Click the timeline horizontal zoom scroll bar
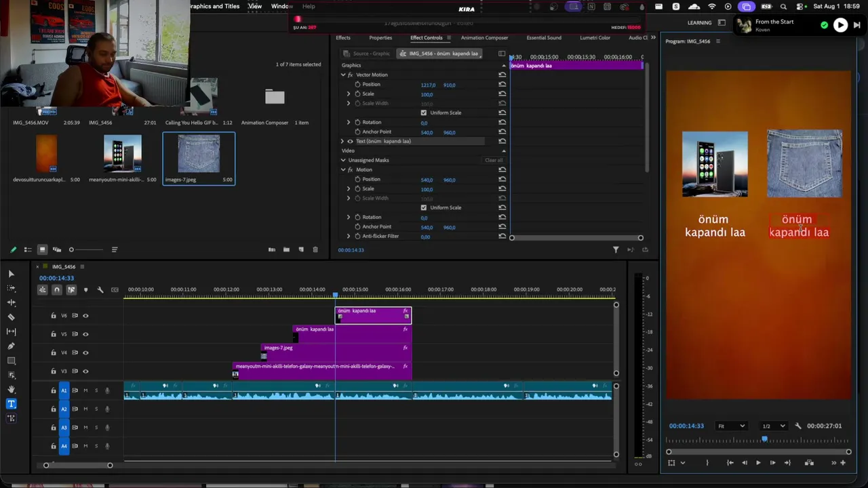 point(78,465)
